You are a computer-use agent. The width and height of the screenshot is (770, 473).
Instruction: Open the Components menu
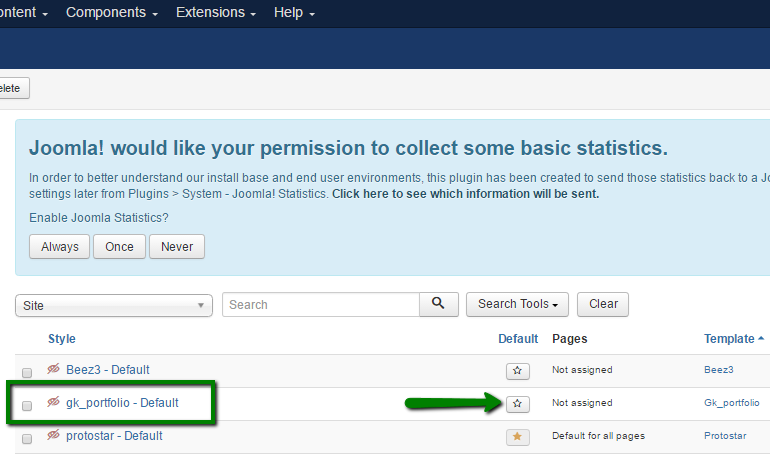[111, 12]
